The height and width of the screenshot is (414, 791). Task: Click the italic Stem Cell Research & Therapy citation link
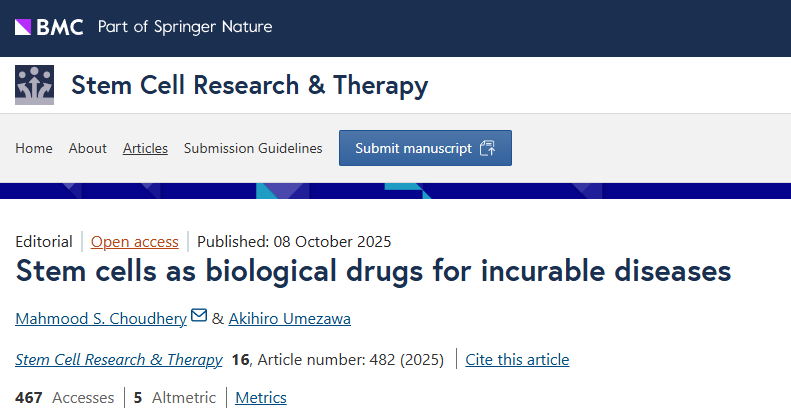pyautogui.click(x=119, y=359)
